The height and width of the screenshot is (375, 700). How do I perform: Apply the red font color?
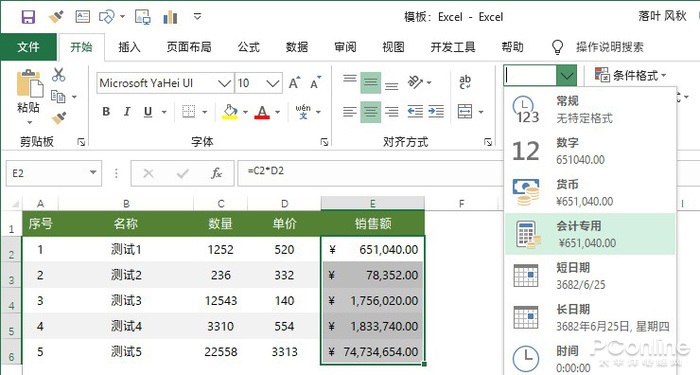point(262,112)
